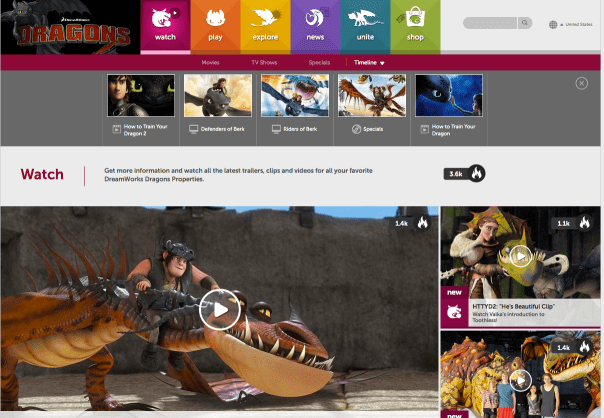This screenshot has height=418, width=604.
Task: Click the Riders of Berk label
Action: click(300, 129)
